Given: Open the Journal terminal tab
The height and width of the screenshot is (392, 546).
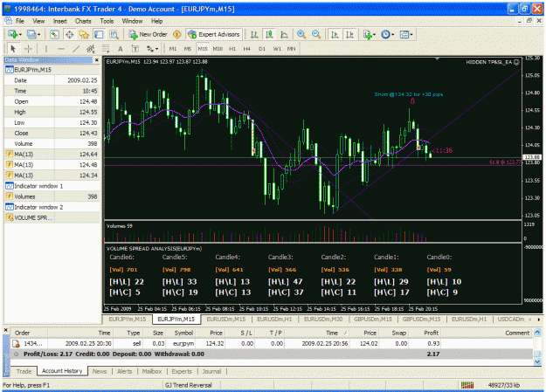Looking at the screenshot, I should pyautogui.click(x=211, y=371).
